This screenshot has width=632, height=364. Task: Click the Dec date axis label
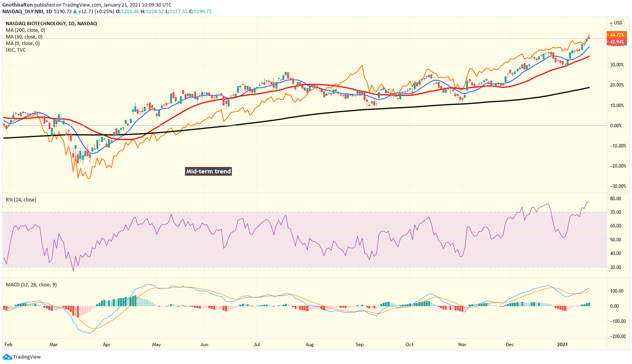(510, 344)
